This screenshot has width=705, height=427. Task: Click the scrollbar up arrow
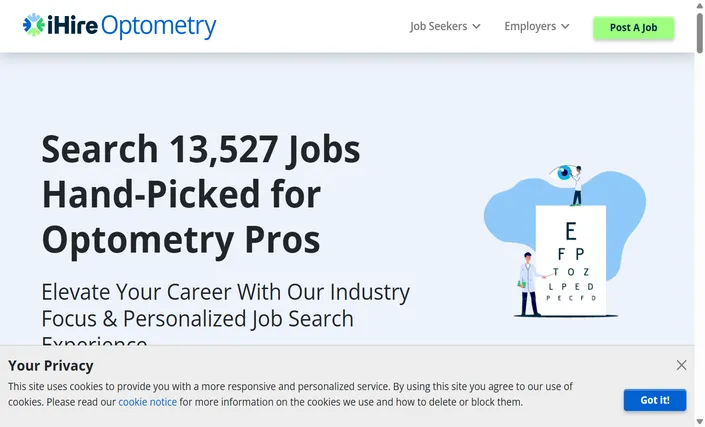pyautogui.click(x=700, y=5)
